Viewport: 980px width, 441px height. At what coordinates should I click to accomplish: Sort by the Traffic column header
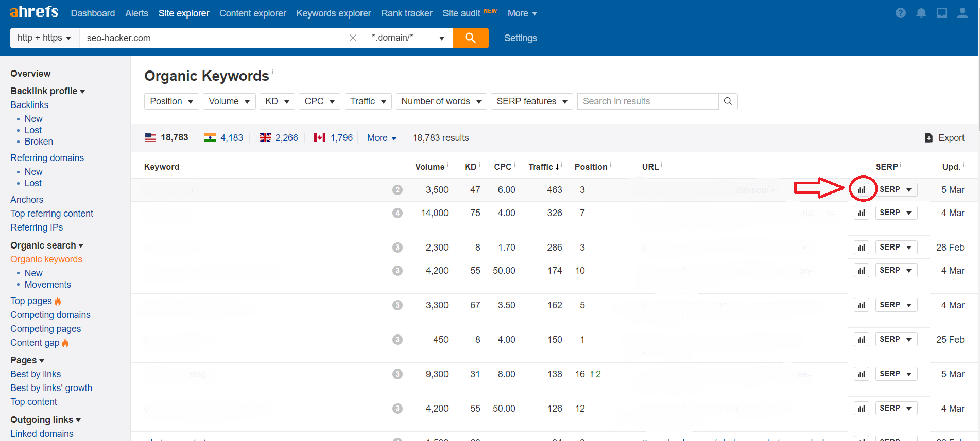click(x=543, y=167)
